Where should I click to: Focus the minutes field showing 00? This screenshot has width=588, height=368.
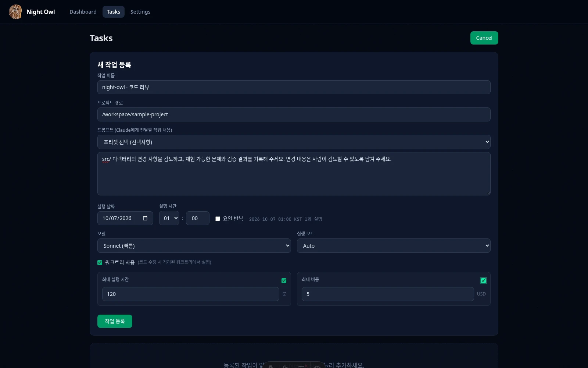(x=198, y=218)
